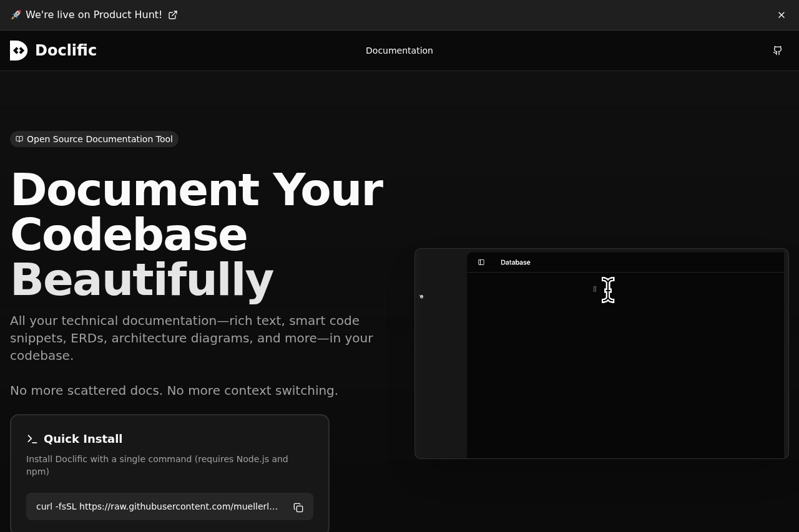Click the "Document Your Codebase Beautifully" headline
Image resolution: width=799 pixels, height=532 pixels.
tap(197, 235)
